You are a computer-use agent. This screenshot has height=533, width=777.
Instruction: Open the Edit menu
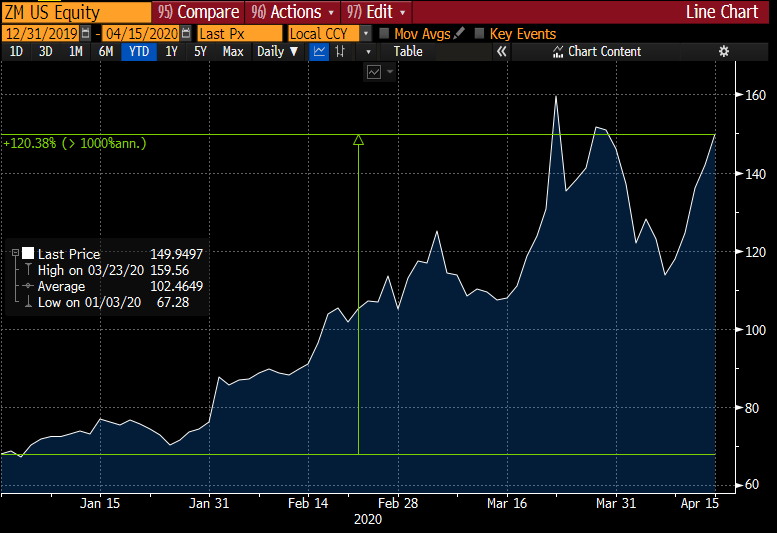pyautogui.click(x=377, y=12)
